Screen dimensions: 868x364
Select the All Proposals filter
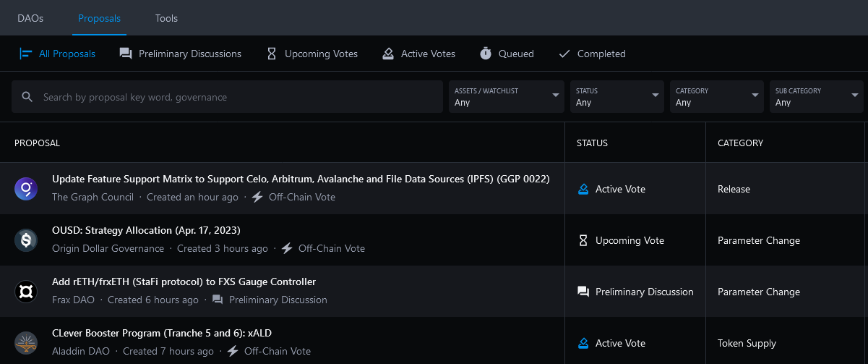click(x=58, y=54)
